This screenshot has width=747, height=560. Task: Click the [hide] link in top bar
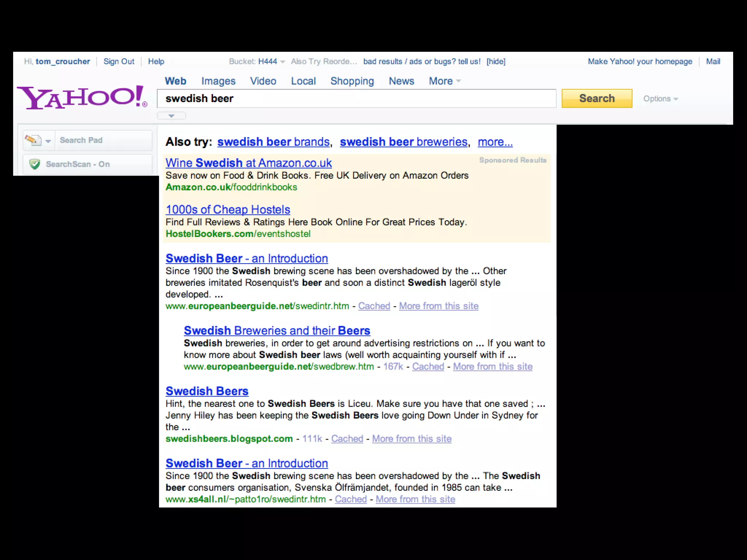pyautogui.click(x=496, y=62)
